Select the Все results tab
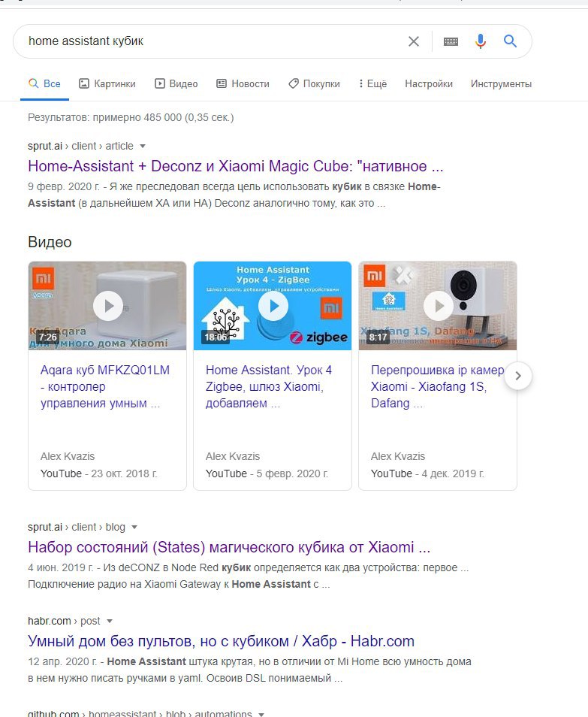Image resolution: width=588 pixels, height=717 pixels. 44,83
